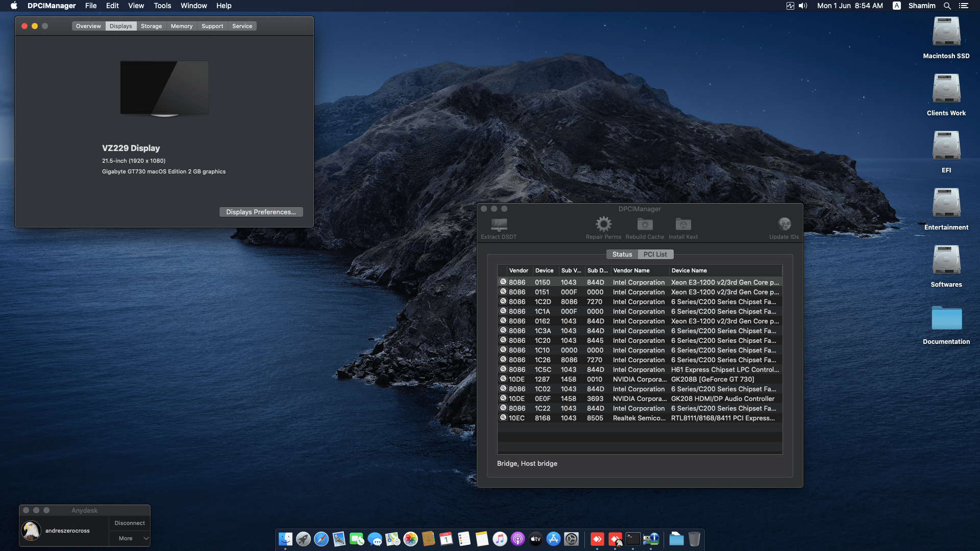Click Disconnect in the Anydesk window
Viewport: 980px width, 551px height.
click(x=130, y=523)
